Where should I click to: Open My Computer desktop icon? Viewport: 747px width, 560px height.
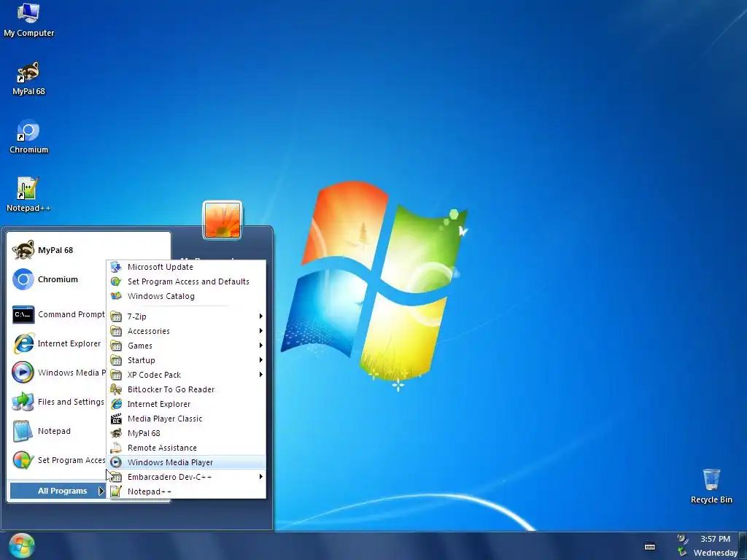(28, 20)
